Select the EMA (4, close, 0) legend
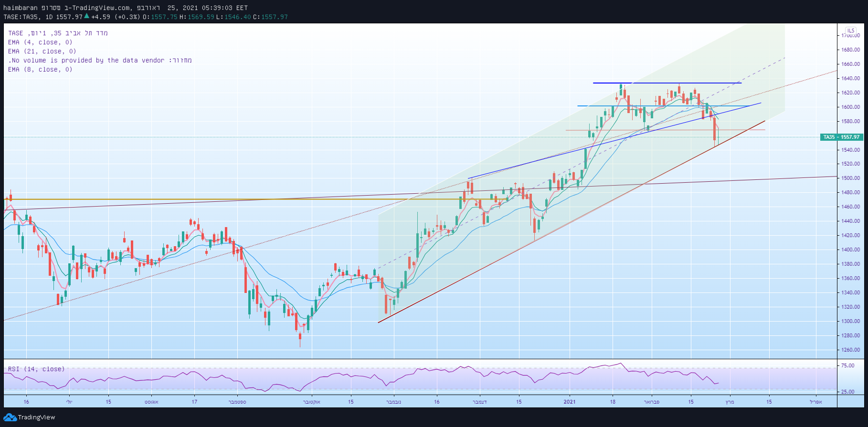 click(40, 42)
